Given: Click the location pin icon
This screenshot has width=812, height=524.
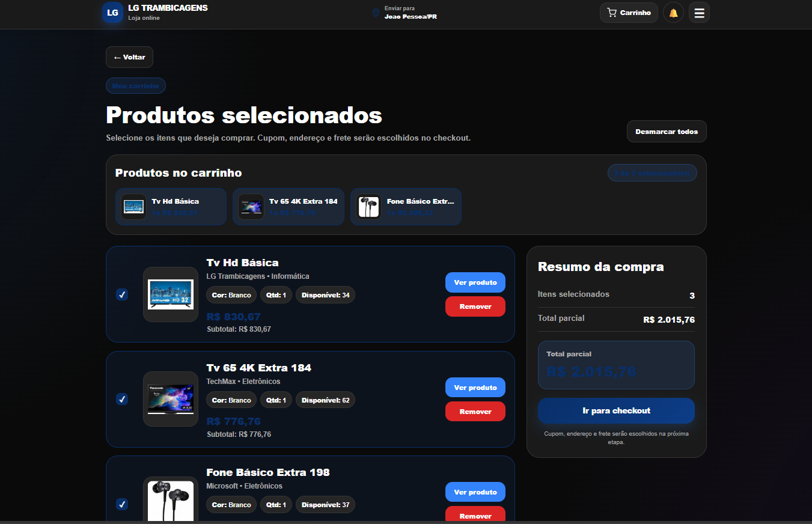Looking at the screenshot, I should coord(376,13).
